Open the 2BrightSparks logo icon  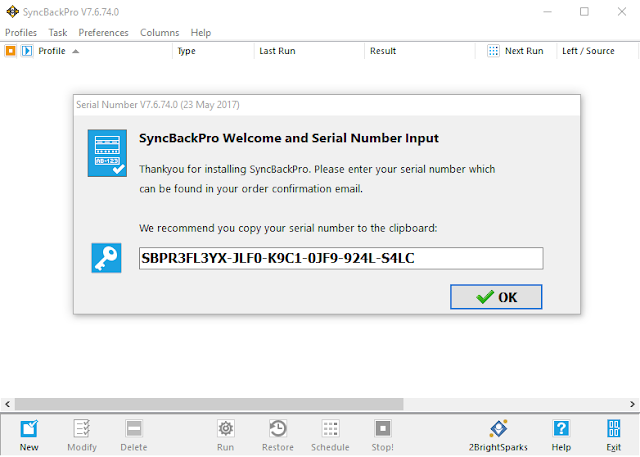tap(498, 428)
